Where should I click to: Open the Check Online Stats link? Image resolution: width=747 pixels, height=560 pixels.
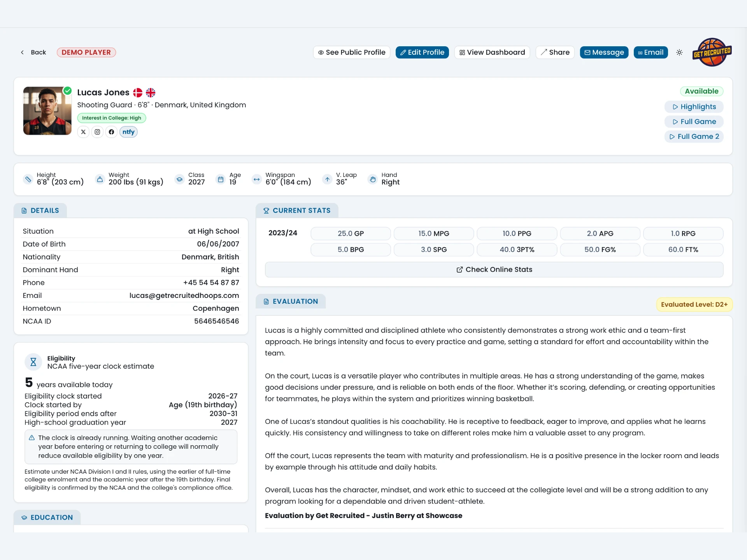click(x=494, y=269)
